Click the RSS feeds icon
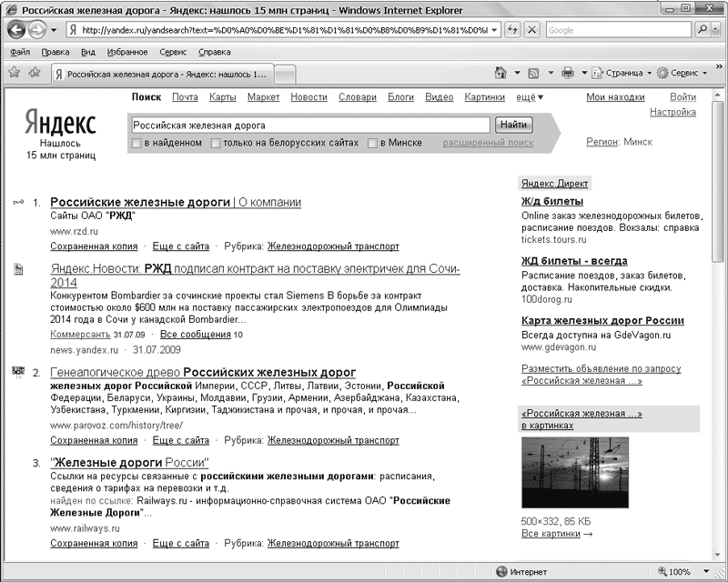The image size is (728, 582). pyautogui.click(x=534, y=72)
